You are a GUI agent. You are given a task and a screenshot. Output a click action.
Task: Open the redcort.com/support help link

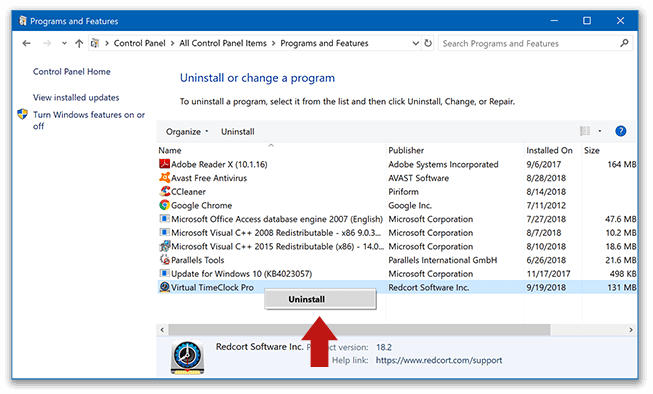coord(439,360)
